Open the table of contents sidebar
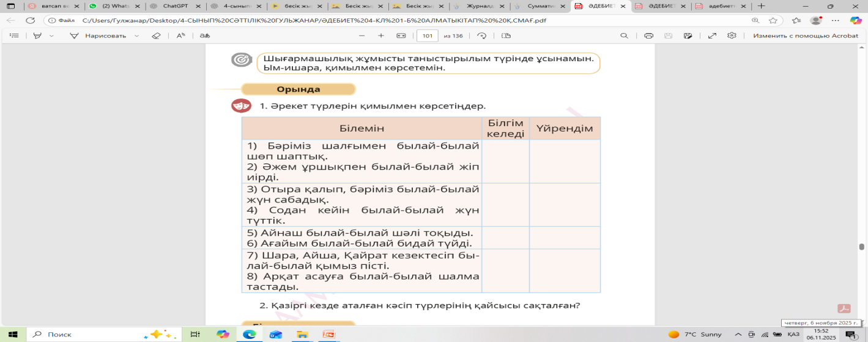 coord(15,35)
